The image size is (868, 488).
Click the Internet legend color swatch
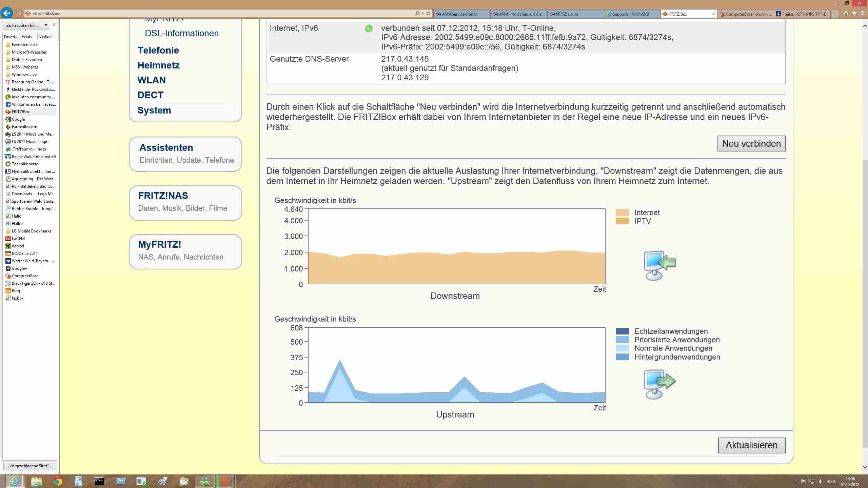[x=622, y=212]
